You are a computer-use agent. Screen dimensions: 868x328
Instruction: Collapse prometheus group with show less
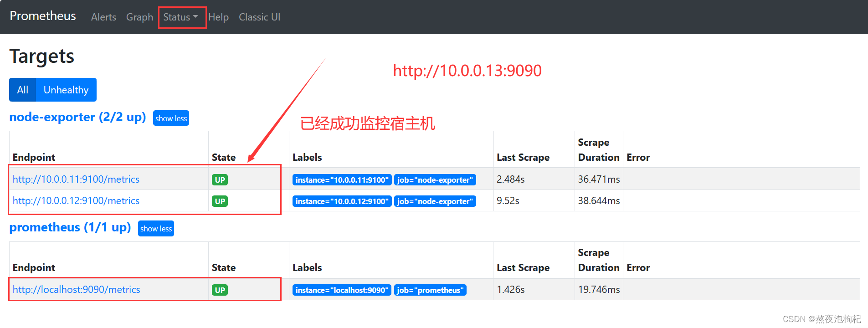(x=156, y=229)
